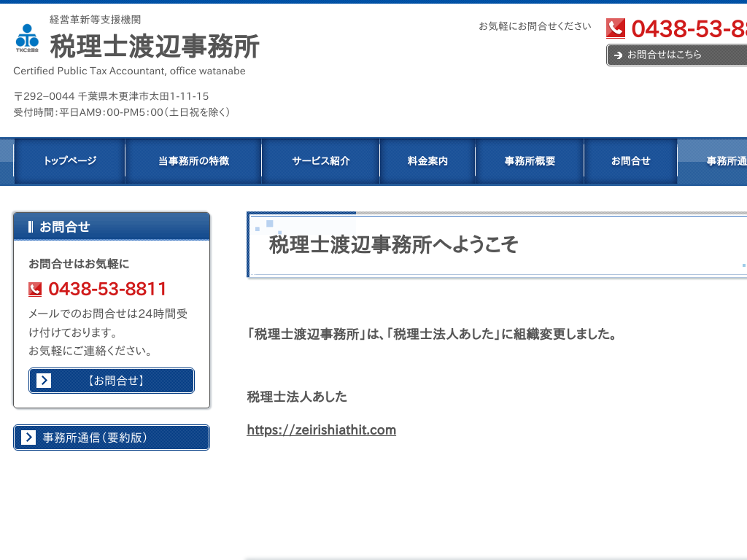Viewport: 747px width, 560px height.
Task: Go to 料金案内 page
Action: (x=427, y=161)
